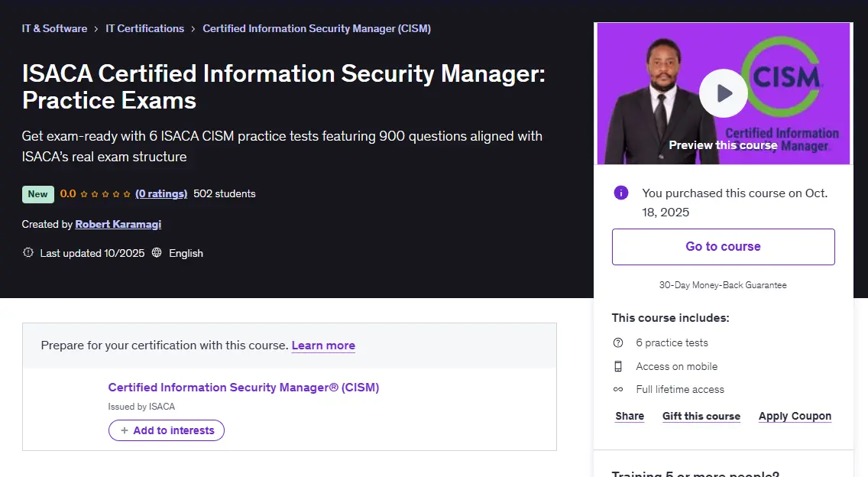Click the '30-Day Money-Back Guarantee' text
This screenshot has height=477, width=868.
[723, 285]
